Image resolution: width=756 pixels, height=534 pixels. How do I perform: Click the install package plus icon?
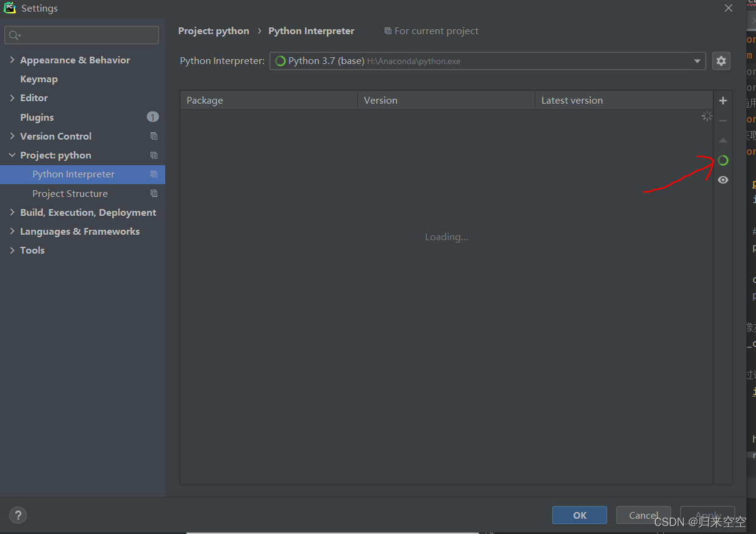[723, 101]
